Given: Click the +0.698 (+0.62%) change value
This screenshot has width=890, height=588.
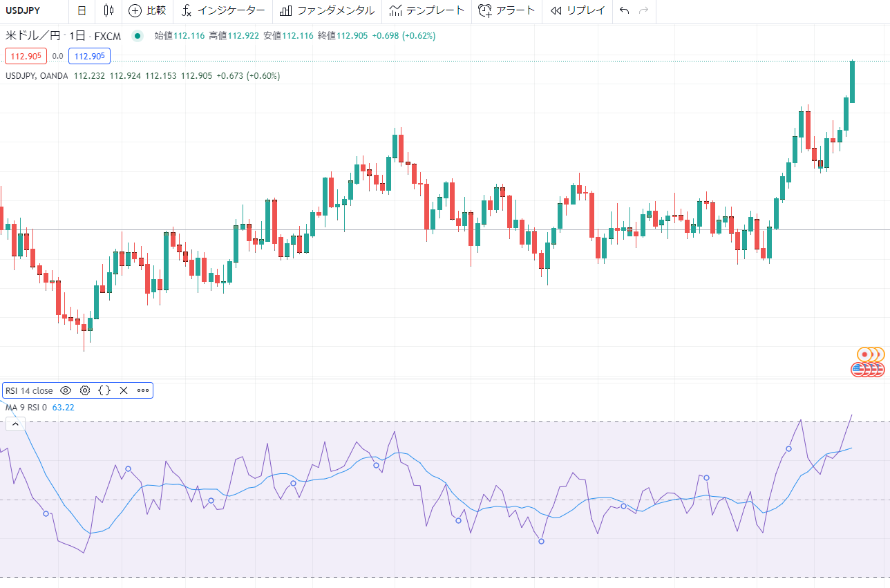Looking at the screenshot, I should pyautogui.click(x=404, y=36).
